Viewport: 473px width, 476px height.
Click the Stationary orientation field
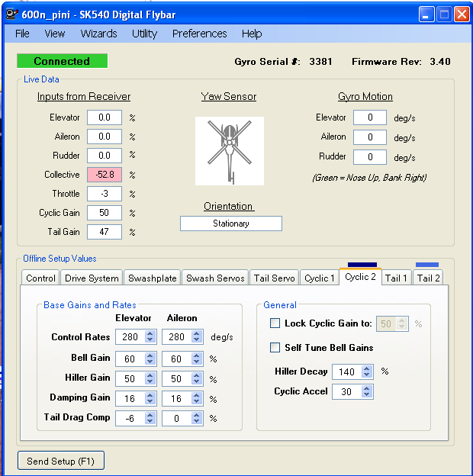click(x=231, y=224)
